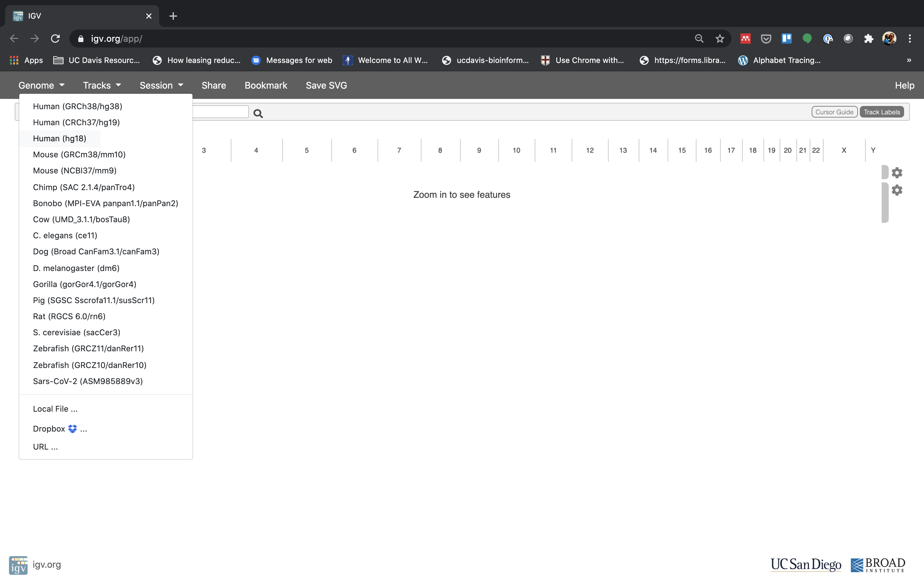Click the locus search magnifier icon
Image resolution: width=924 pixels, height=578 pixels.
(258, 113)
